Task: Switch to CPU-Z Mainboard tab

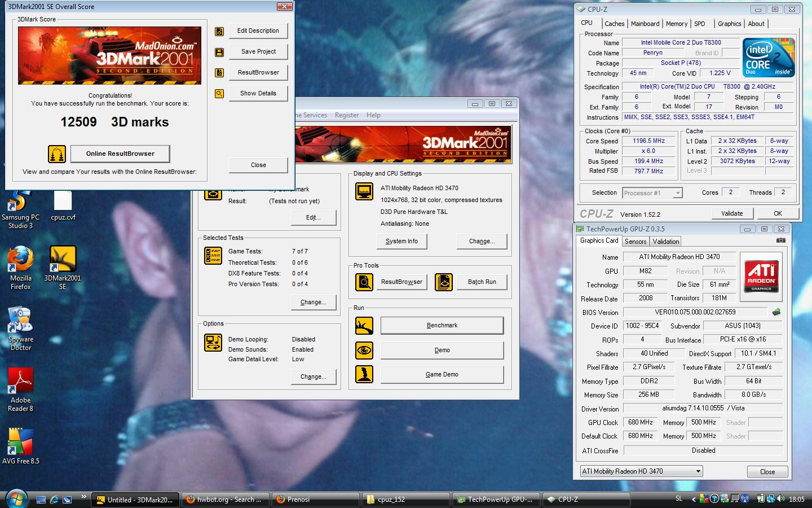Action: pyautogui.click(x=645, y=24)
